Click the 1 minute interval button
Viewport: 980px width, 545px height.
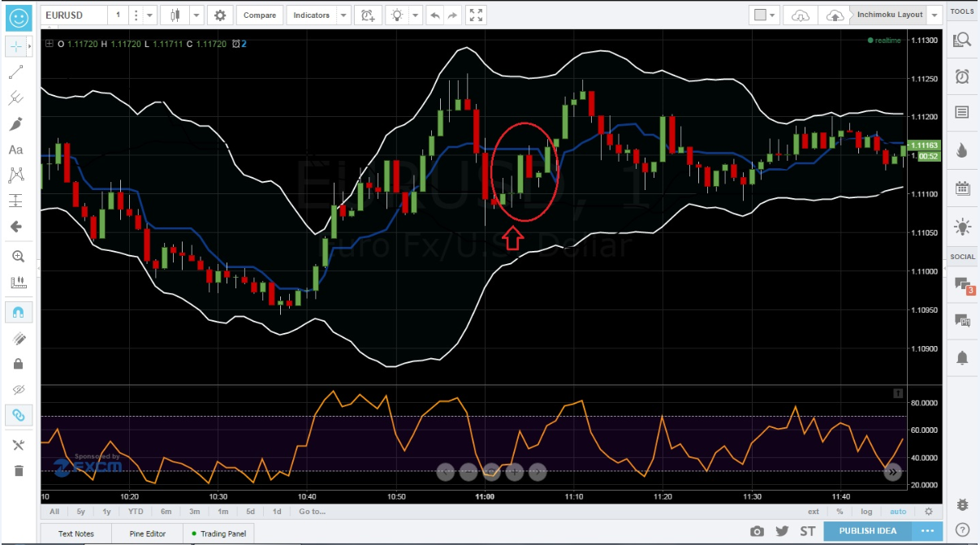(119, 15)
